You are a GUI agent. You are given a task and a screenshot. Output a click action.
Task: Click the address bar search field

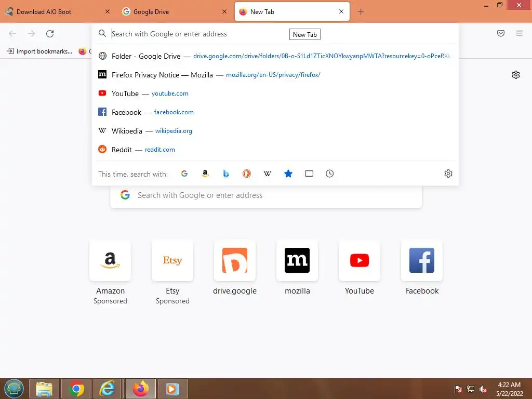pos(275,34)
